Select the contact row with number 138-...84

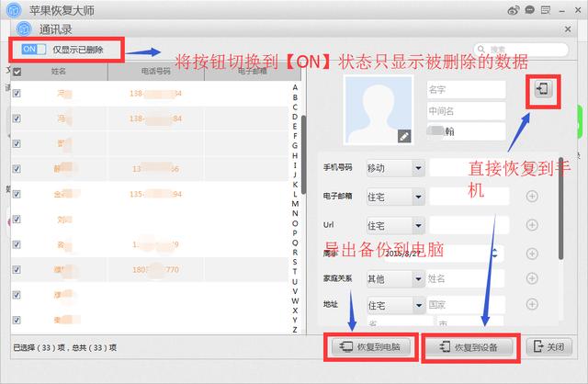(150, 119)
